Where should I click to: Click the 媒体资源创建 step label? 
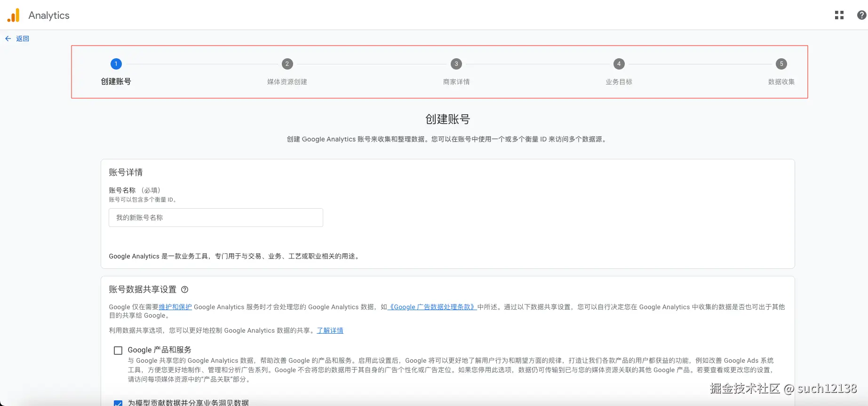click(x=287, y=82)
